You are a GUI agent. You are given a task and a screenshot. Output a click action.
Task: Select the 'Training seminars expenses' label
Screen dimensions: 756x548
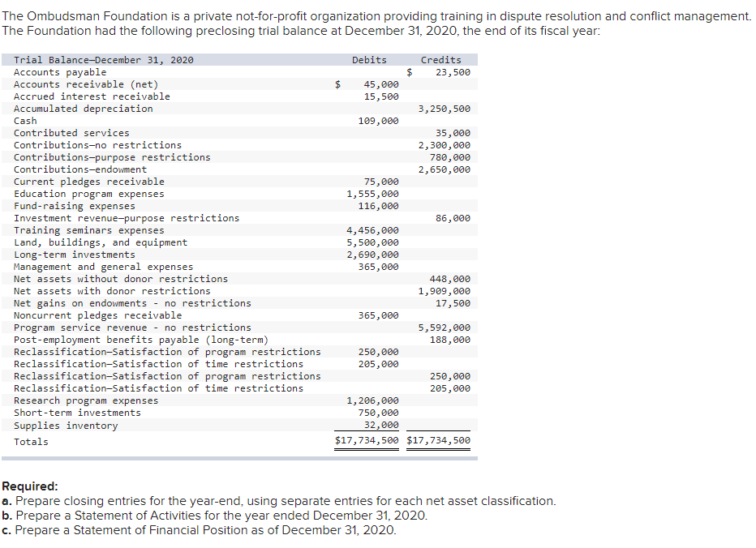click(x=88, y=230)
